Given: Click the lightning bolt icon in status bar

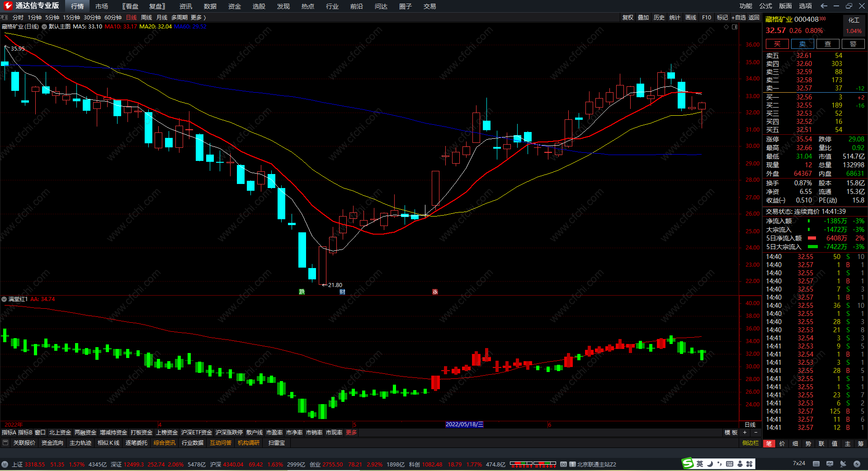Looking at the screenshot, I should [x=857, y=464].
